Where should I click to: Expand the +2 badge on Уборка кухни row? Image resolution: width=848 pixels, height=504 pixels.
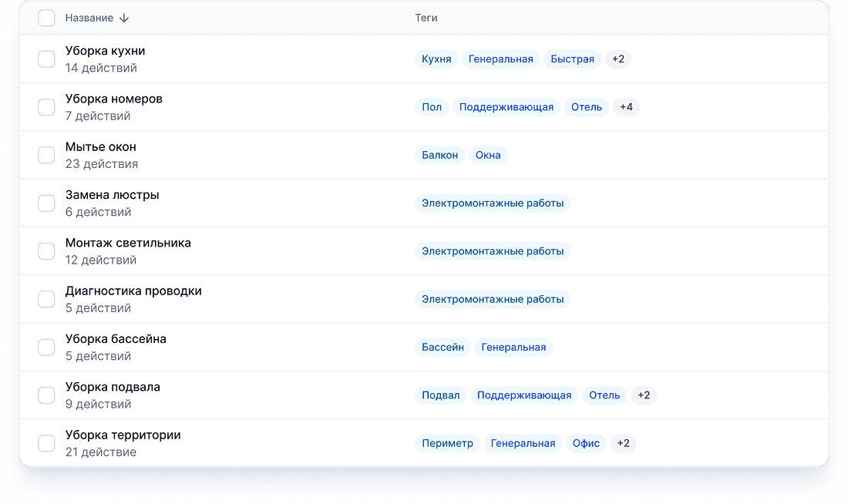(x=618, y=59)
